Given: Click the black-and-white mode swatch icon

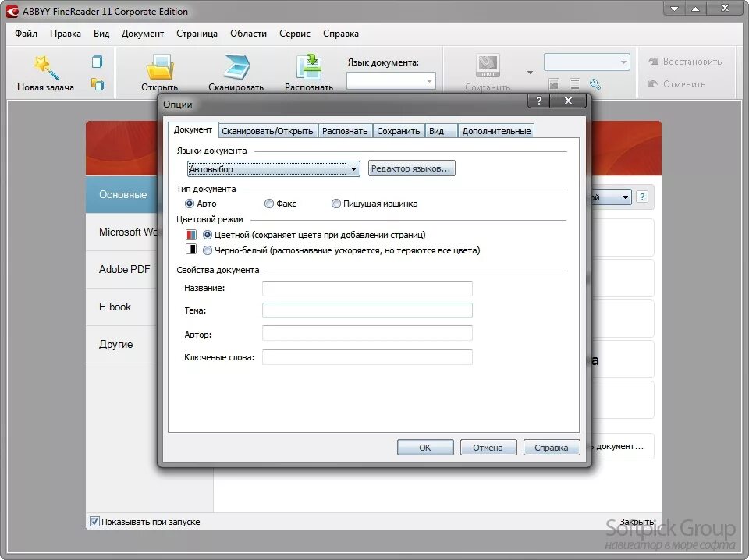Looking at the screenshot, I should coord(190,250).
